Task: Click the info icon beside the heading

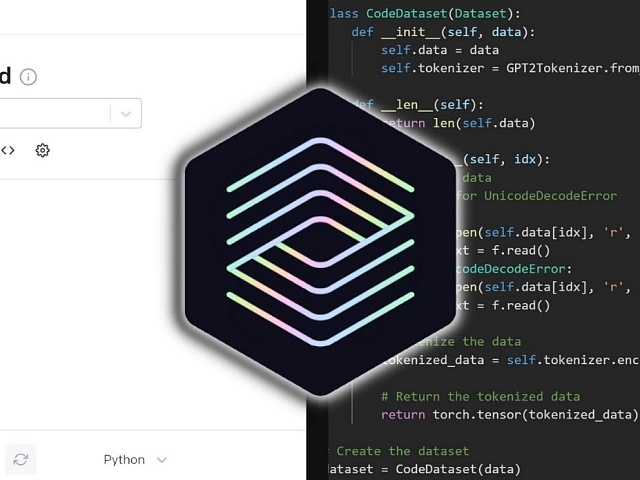Action: (x=28, y=77)
